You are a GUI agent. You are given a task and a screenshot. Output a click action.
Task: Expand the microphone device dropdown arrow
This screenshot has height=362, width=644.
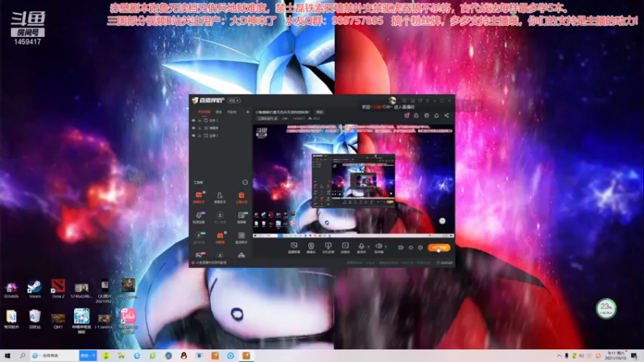pos(369,247)
